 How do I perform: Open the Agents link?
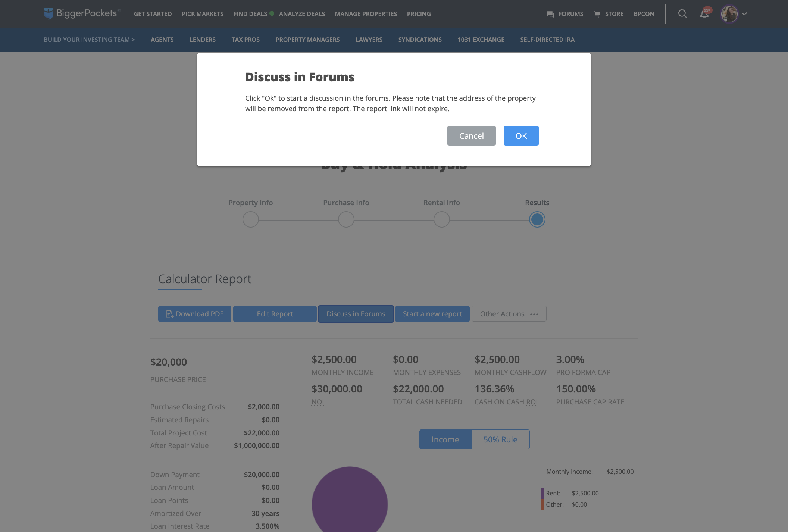click(x=162, y=40)
